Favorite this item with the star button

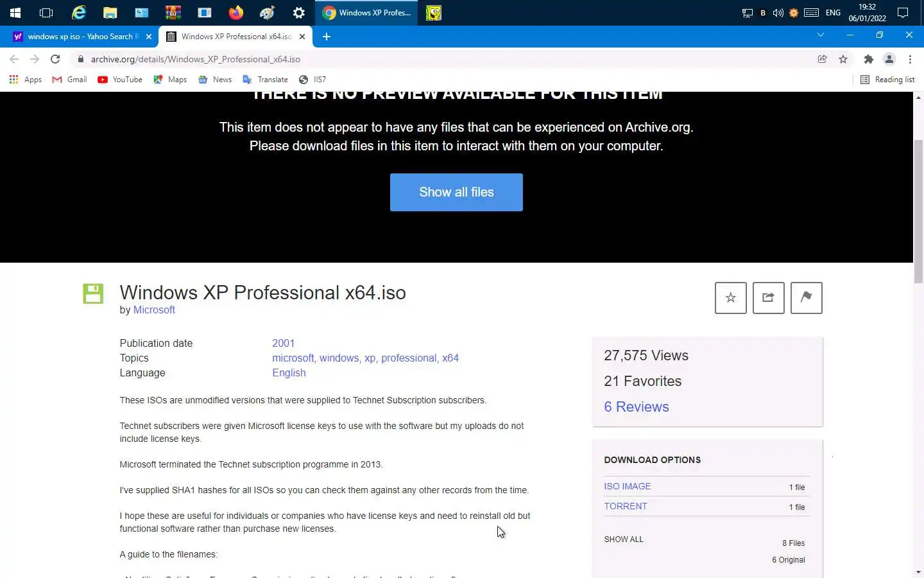pyautogui.click(x=730, y=298)
